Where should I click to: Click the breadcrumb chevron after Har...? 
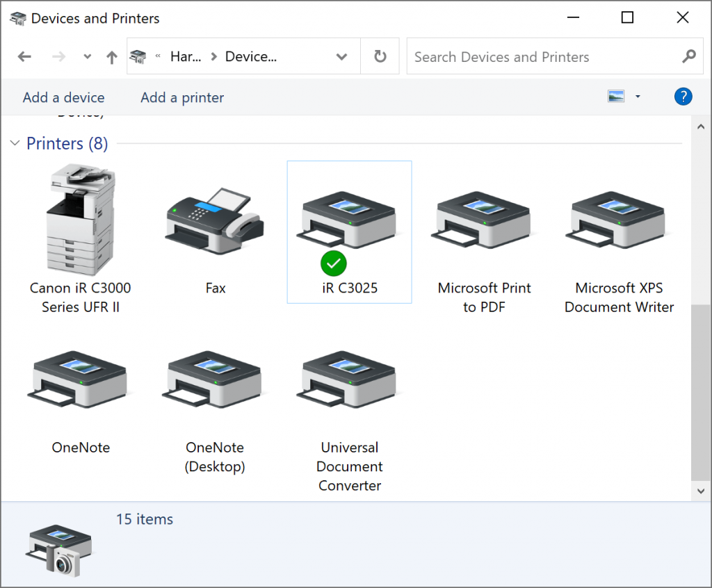(214, 57)
